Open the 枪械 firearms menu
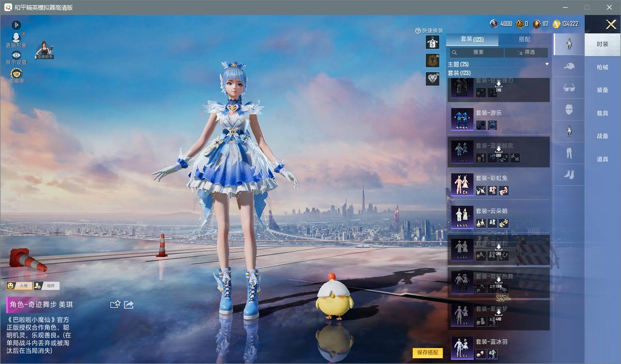 (603, 67)
